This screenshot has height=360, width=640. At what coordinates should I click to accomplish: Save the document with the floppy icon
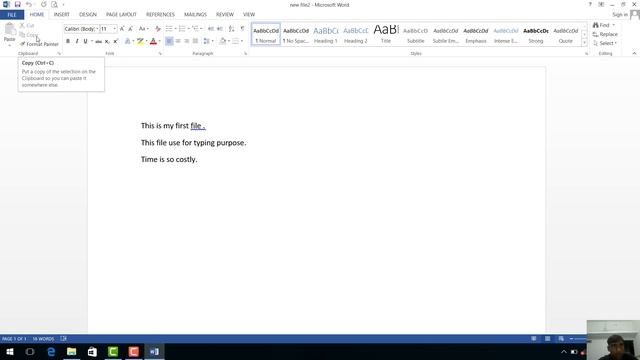point(17,4)
